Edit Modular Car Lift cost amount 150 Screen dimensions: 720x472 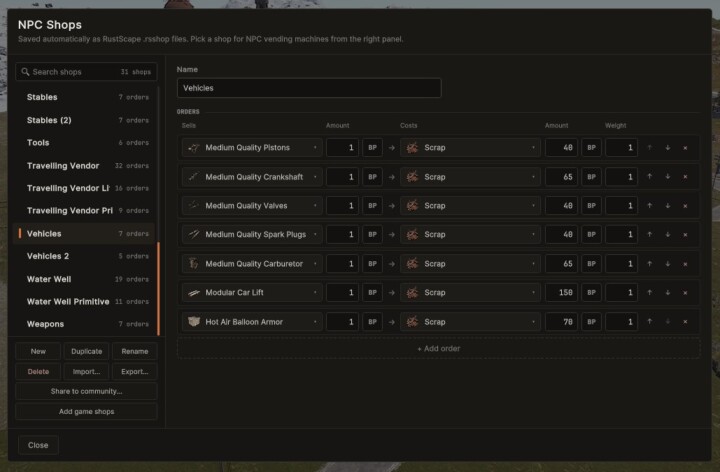[561, 292]
